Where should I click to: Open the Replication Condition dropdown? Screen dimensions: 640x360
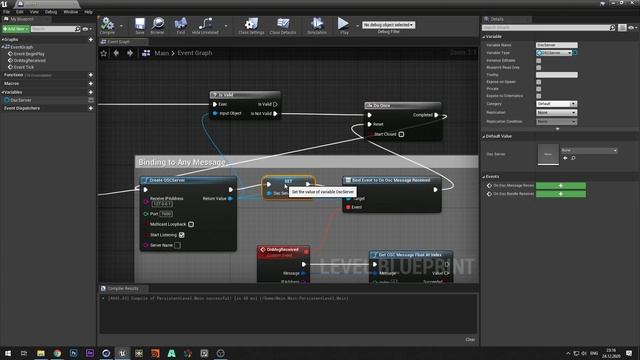click(x=556, y=122)
